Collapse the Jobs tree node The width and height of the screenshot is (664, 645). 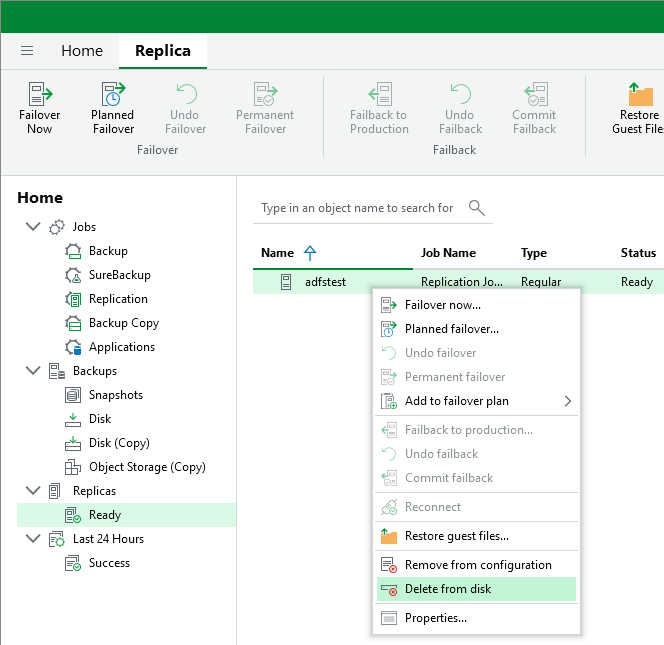[x=33, y=227]
